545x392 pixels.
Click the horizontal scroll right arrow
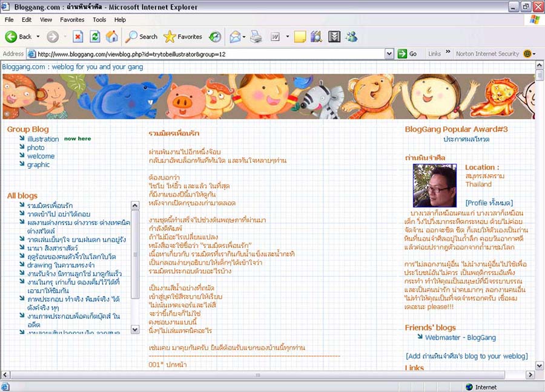[530, 374]
